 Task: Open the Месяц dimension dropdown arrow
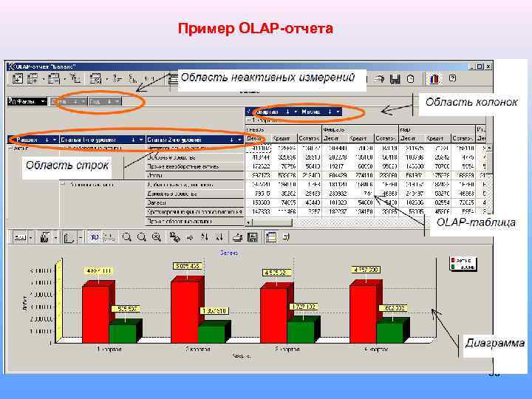pos(338,112)
